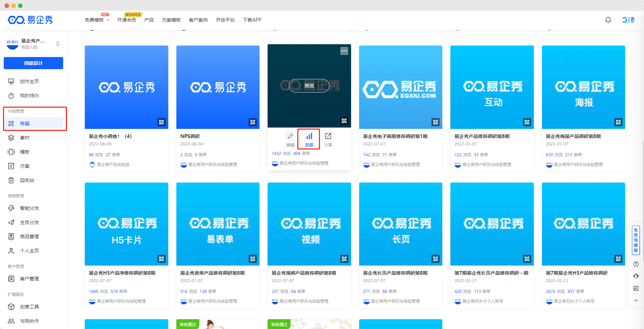Open 客户案例 in top menu
Viewport: 644px width, 329px height.
click(198, 20)
